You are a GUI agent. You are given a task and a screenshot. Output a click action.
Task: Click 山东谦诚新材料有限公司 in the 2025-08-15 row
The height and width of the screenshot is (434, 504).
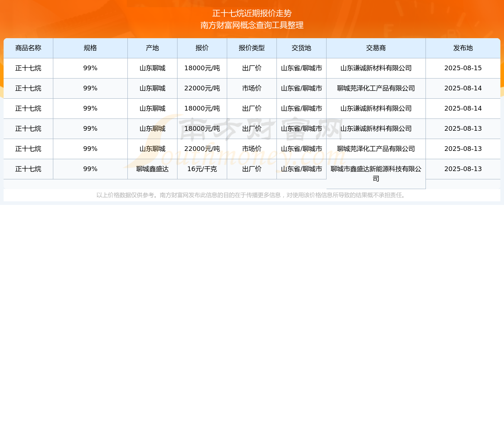tap(376, 68)
